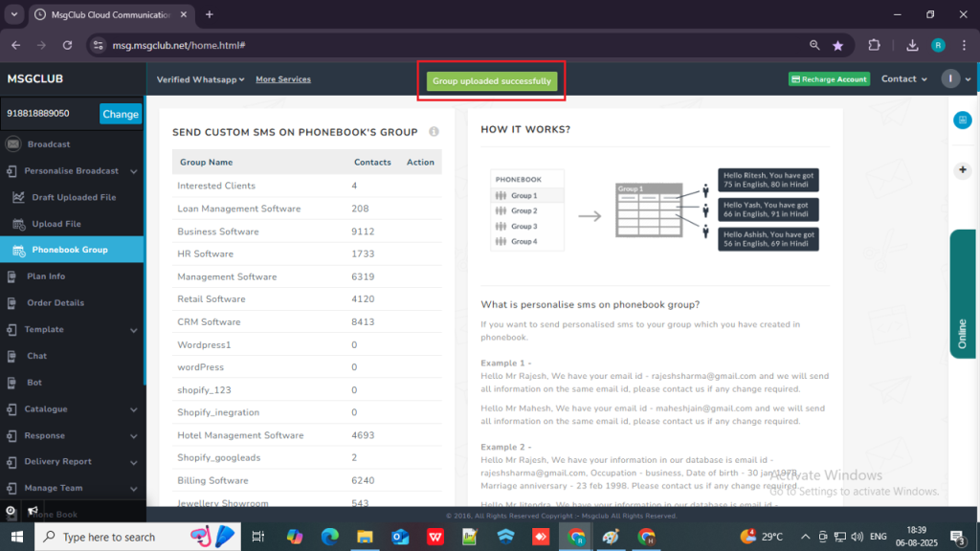Click the Recharge Account button

click(x=828, y=79)
